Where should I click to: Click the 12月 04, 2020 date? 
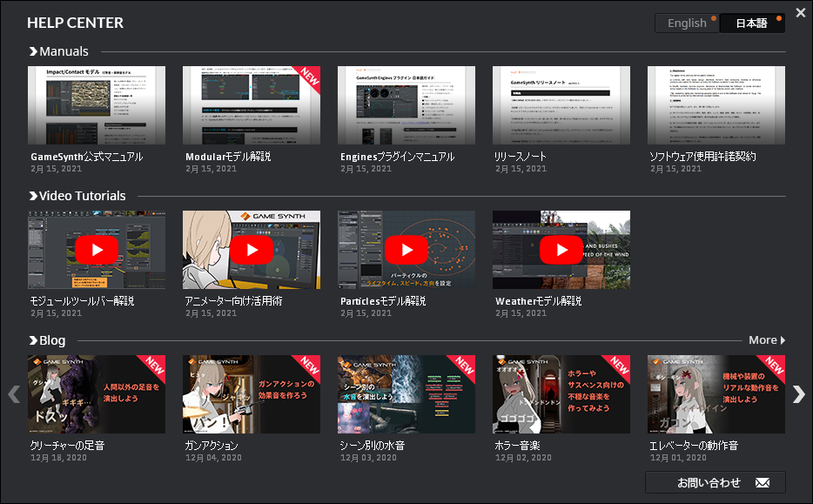[213, 458]
